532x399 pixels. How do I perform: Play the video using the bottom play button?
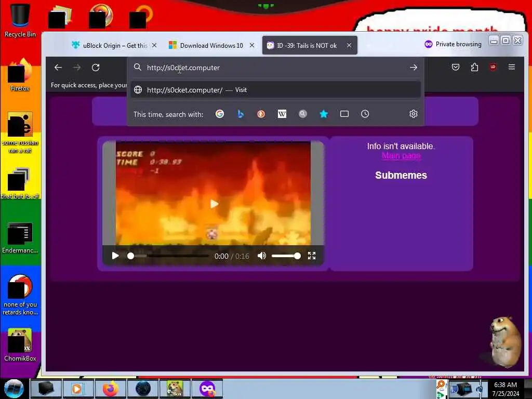tap(115, 256)
